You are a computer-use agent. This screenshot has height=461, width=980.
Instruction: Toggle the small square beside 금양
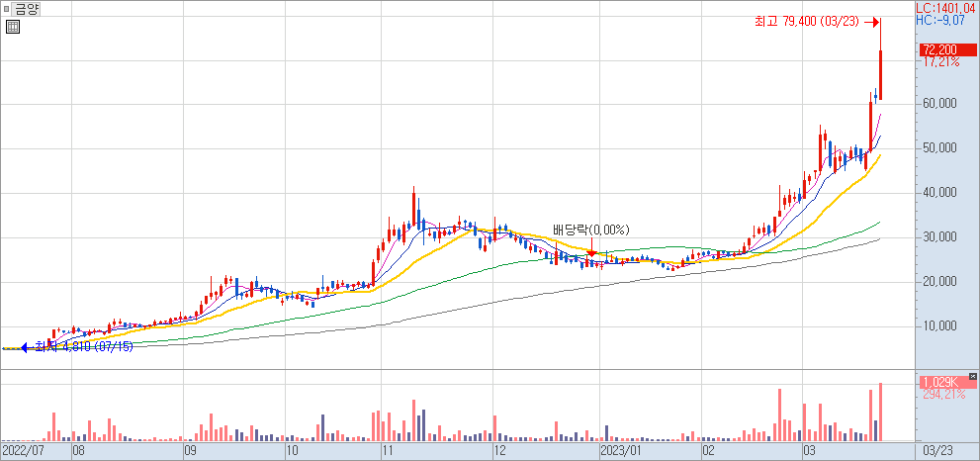(x=6, y=9)
